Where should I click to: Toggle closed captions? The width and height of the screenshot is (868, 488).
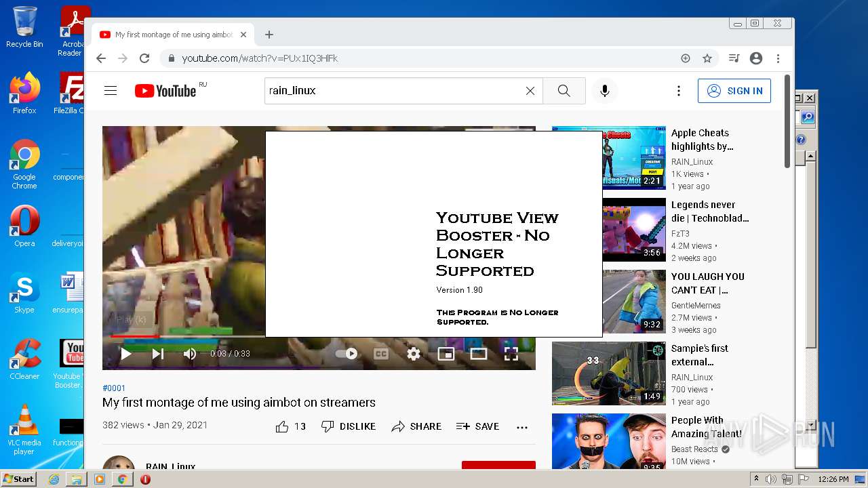pyautogui.click(x=381, y=353)
